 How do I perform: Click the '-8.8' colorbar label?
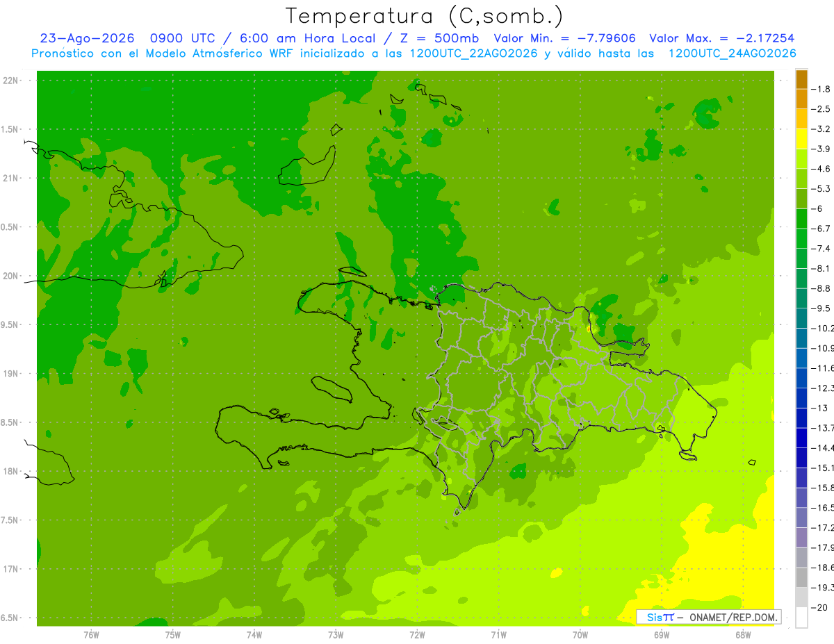coord(821,288)
